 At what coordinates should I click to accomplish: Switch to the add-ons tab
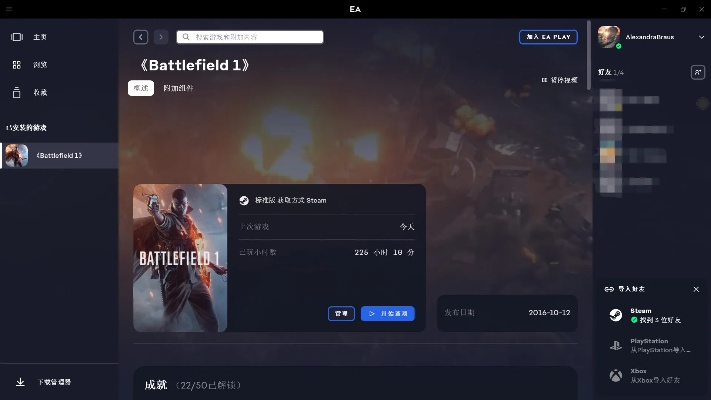[x=178, y=88]
